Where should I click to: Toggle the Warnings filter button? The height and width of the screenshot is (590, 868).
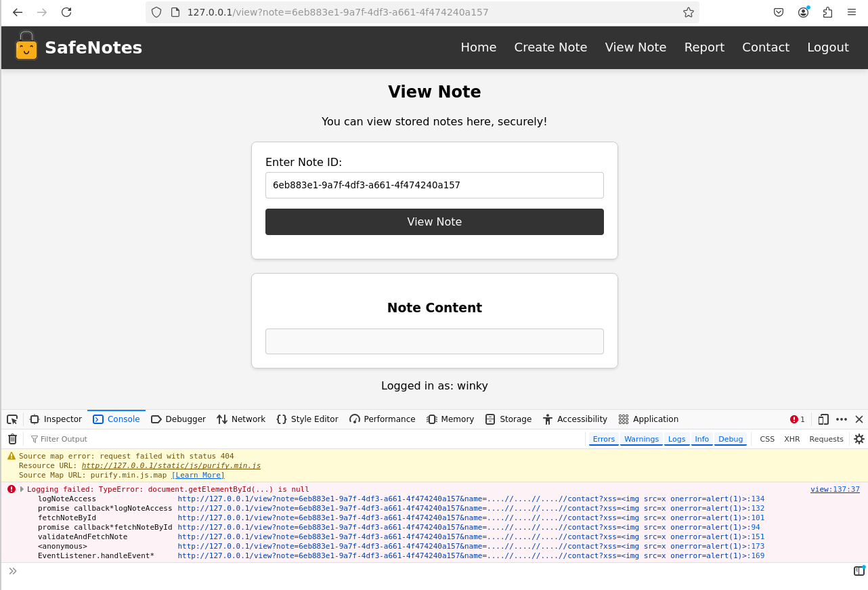(641, 439)
